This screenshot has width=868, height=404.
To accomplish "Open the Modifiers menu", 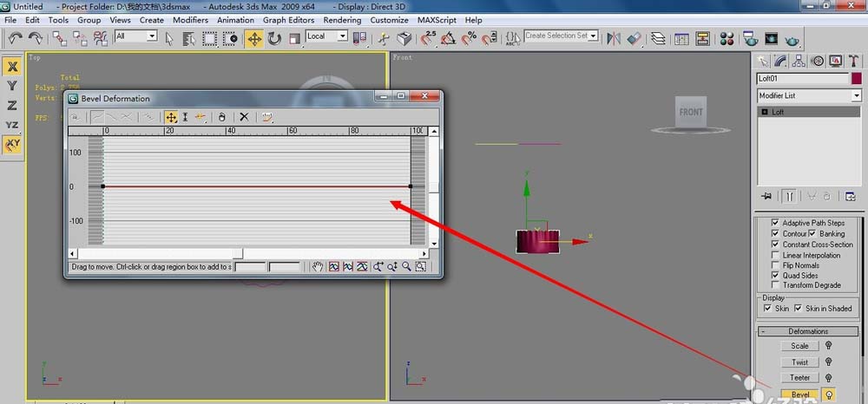I will (x=190, y=20).
